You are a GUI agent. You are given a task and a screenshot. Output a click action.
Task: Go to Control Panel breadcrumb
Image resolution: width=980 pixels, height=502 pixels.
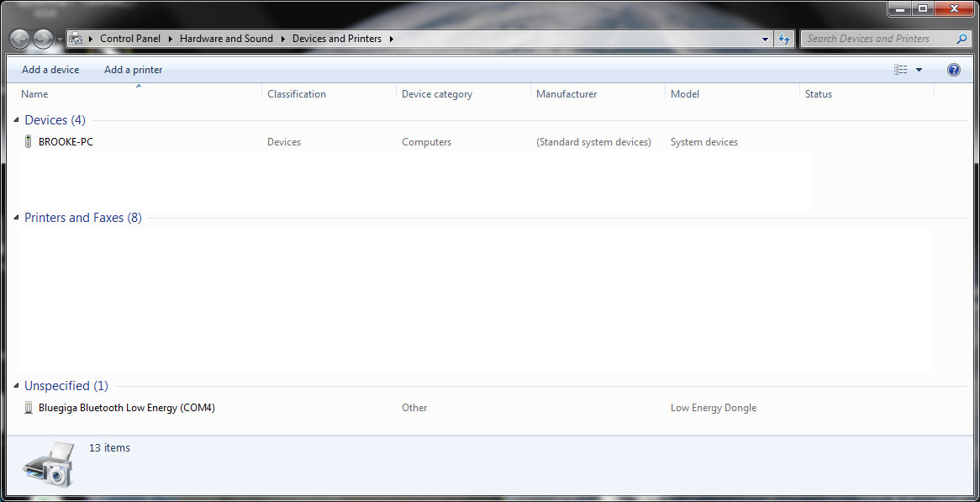click(x=129, y=39)
